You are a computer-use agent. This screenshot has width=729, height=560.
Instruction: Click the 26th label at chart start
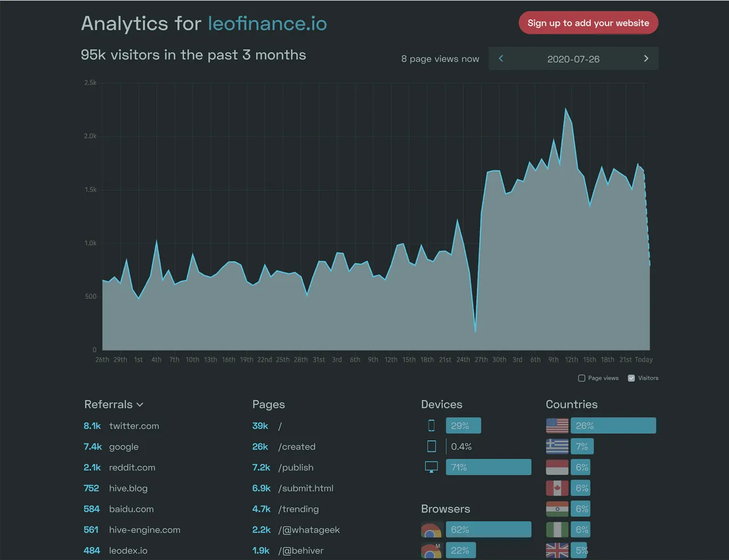pyautogui.click(x=102, y=360)
